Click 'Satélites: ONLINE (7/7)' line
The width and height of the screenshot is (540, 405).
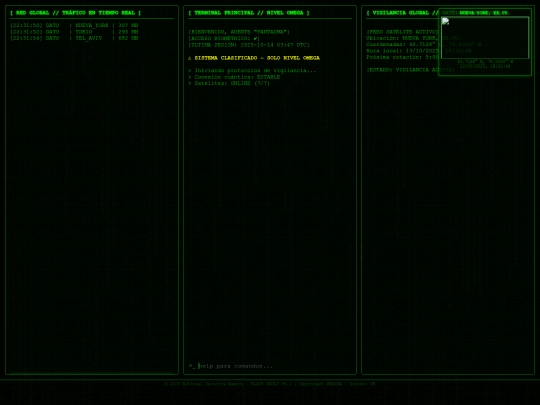pyautogui.click(x=229, y=83)
